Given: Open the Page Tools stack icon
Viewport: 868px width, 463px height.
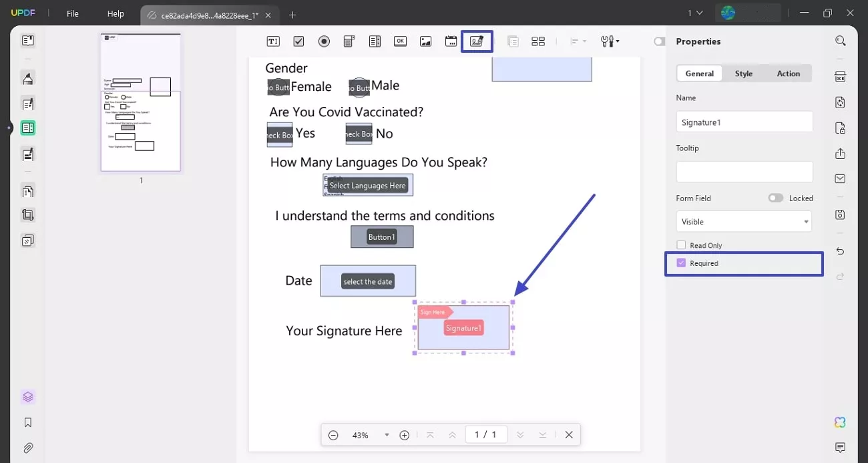Looking at the screenshot, I should (27, 241).
